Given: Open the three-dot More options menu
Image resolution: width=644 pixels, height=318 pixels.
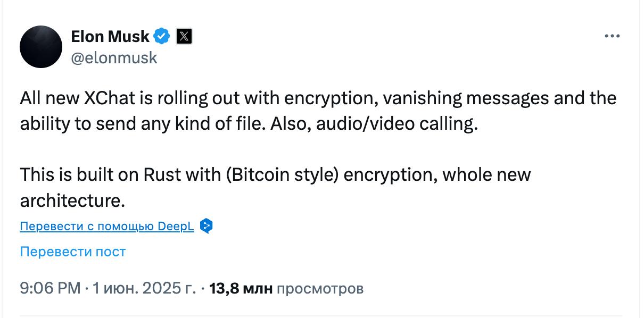Looking at the screenshot, I should [x=612, y=36].
